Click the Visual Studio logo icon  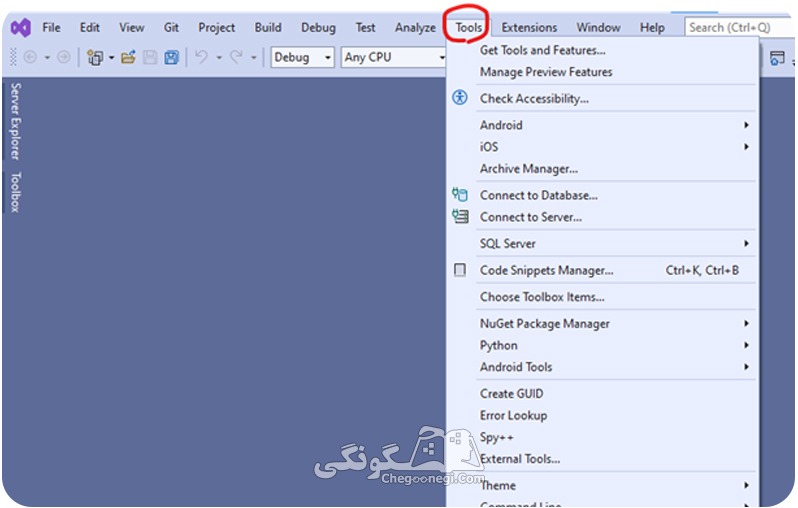(21, 27)
